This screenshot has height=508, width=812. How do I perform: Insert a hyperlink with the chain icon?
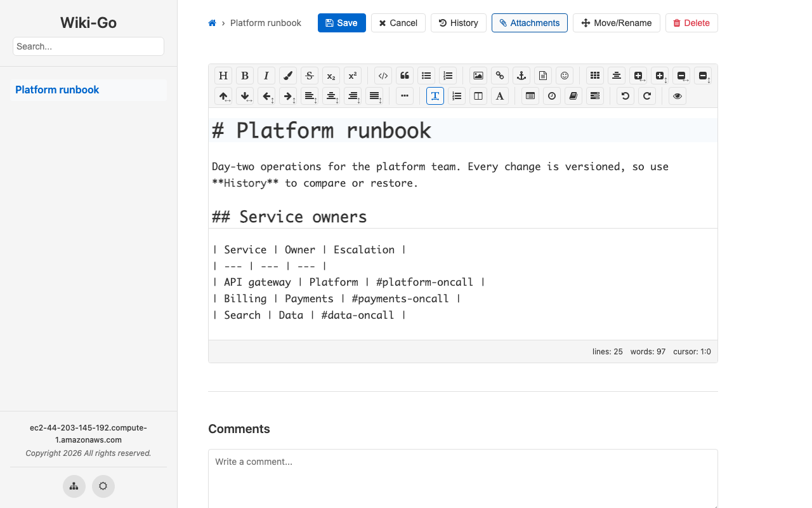(500, 76)
